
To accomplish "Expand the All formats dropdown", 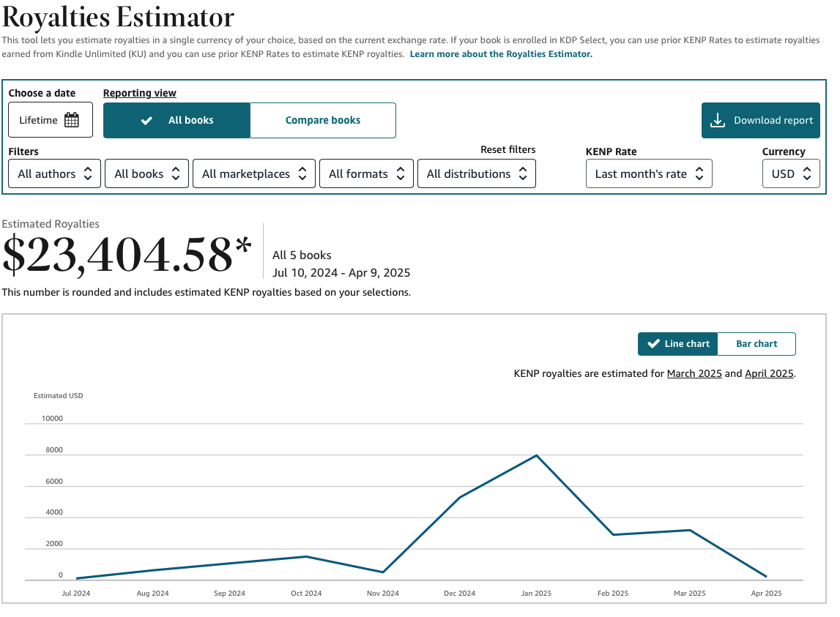I will 366,173.
